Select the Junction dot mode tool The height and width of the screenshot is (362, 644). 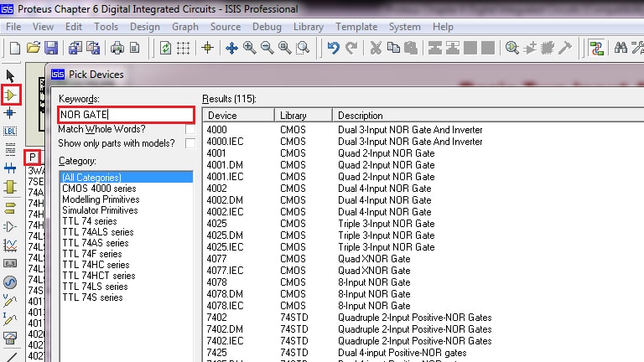coord(10,113)
